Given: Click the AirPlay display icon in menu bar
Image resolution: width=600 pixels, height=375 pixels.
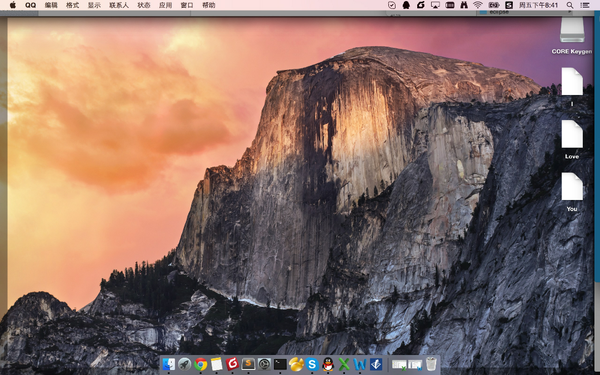Looking at the screenshot, I should [435, 5].
